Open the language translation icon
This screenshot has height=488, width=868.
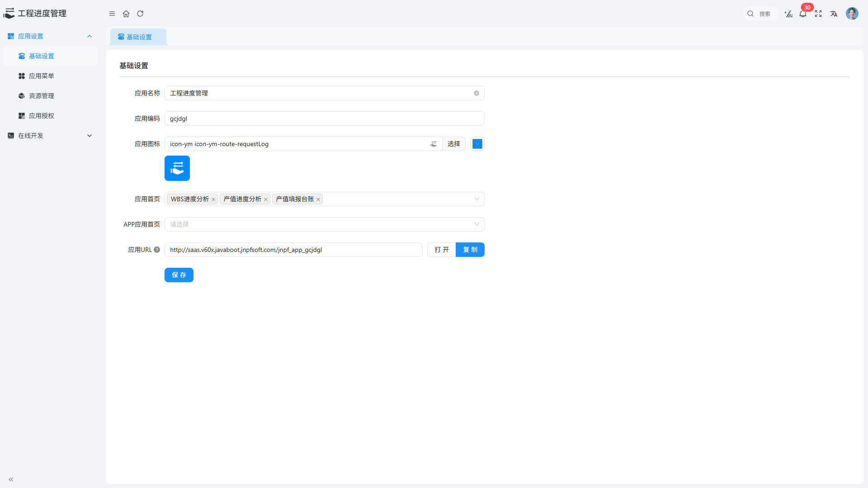pyautogui.click(x=834, y=14)
